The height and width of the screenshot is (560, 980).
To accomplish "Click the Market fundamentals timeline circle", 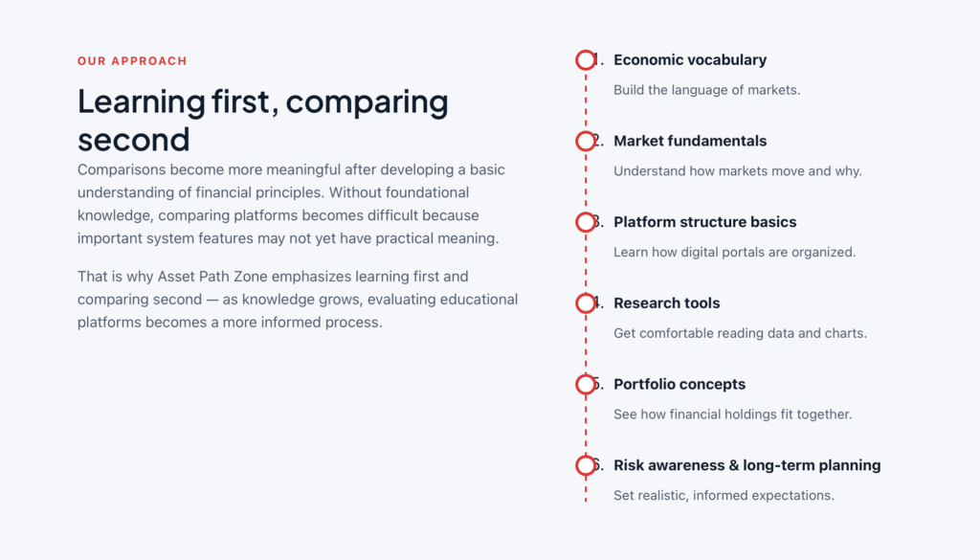I will pos(586,142).
